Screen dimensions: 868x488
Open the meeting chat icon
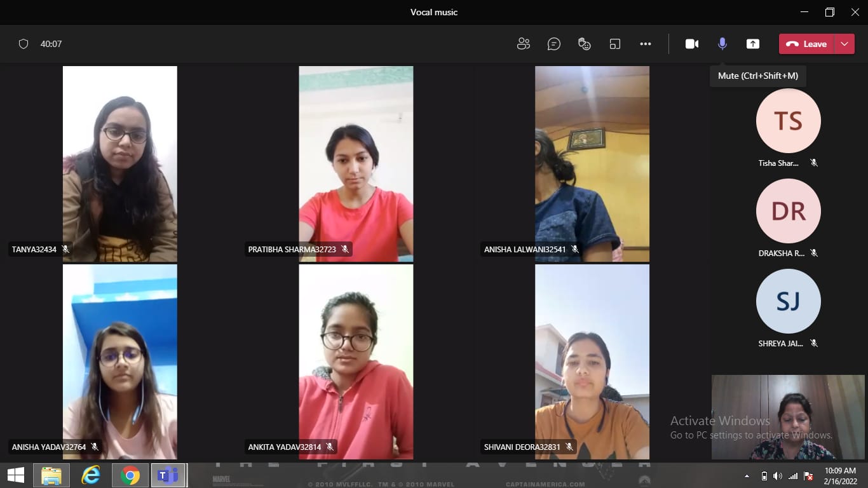point(554,44)
